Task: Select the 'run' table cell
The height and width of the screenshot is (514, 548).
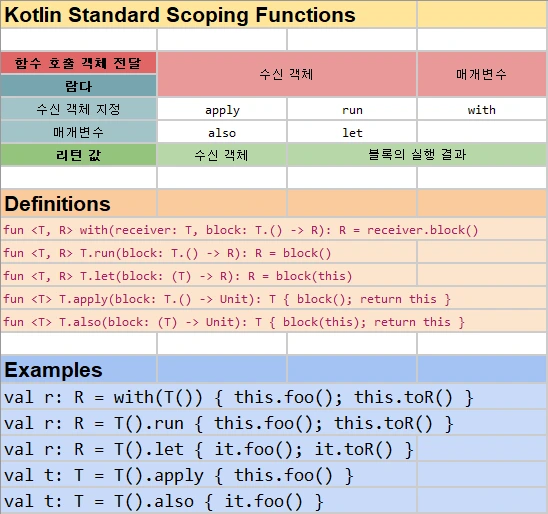Action: pos(352,109)
